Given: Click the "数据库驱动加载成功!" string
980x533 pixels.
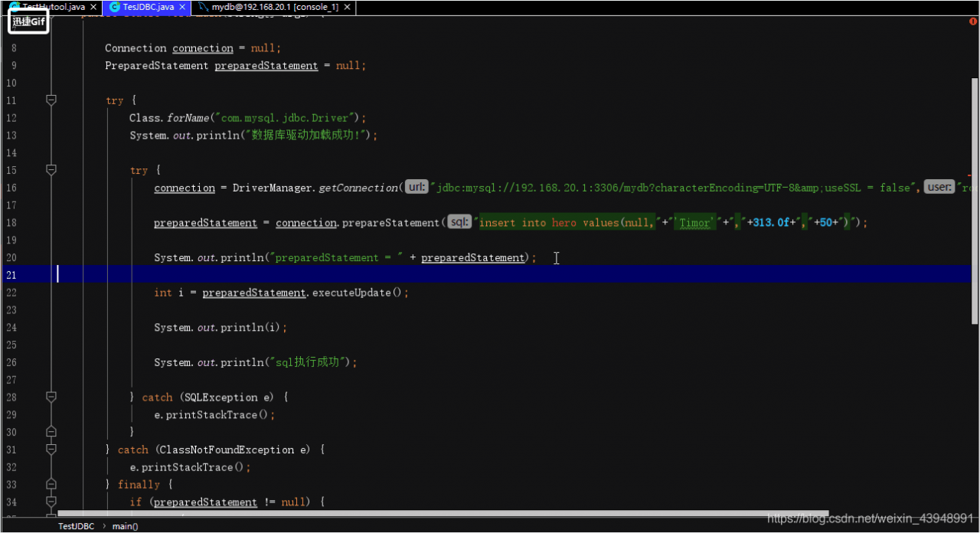Looking at the screenshot, I should coord(306,136).
